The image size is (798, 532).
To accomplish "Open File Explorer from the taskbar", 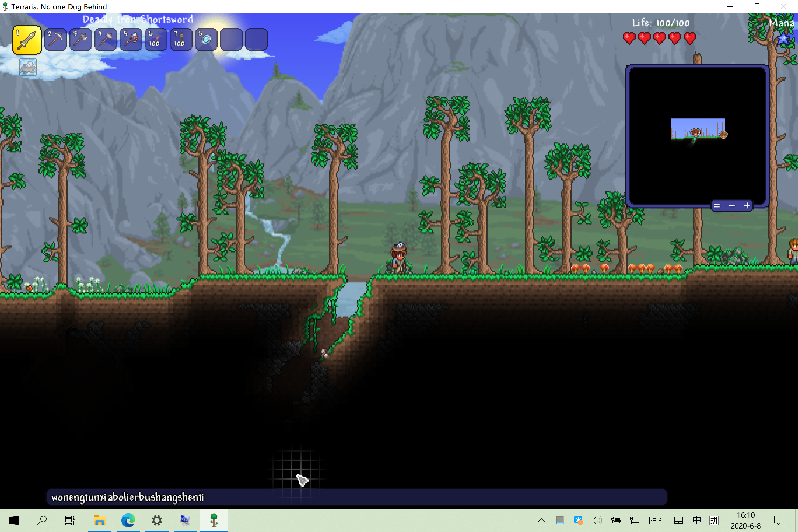I will point(99,520).
